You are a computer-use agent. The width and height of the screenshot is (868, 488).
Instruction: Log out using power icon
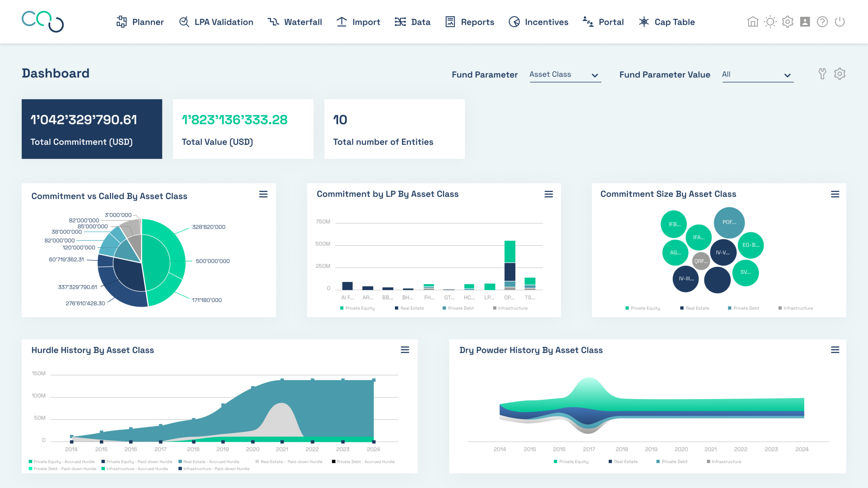point(840,22)
